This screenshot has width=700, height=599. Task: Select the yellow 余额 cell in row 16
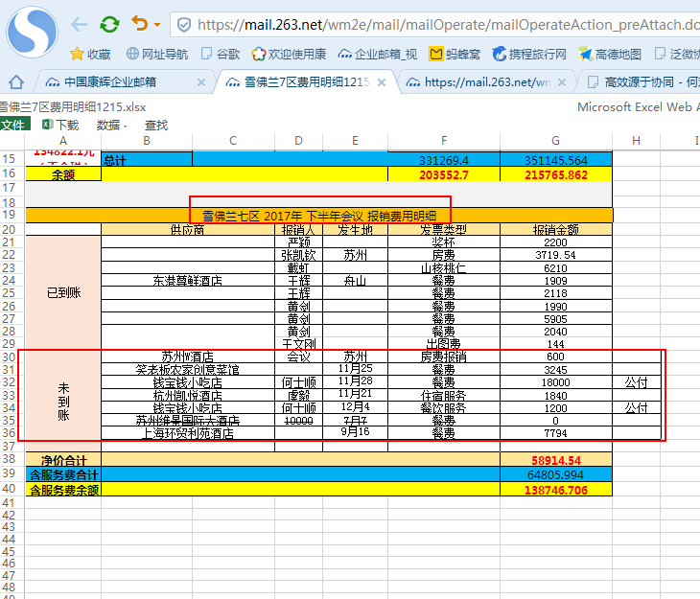click(x=63, y=174)
